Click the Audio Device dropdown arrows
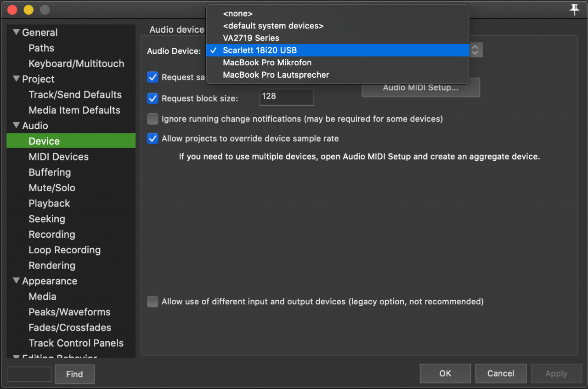 (x=475, y=50)
